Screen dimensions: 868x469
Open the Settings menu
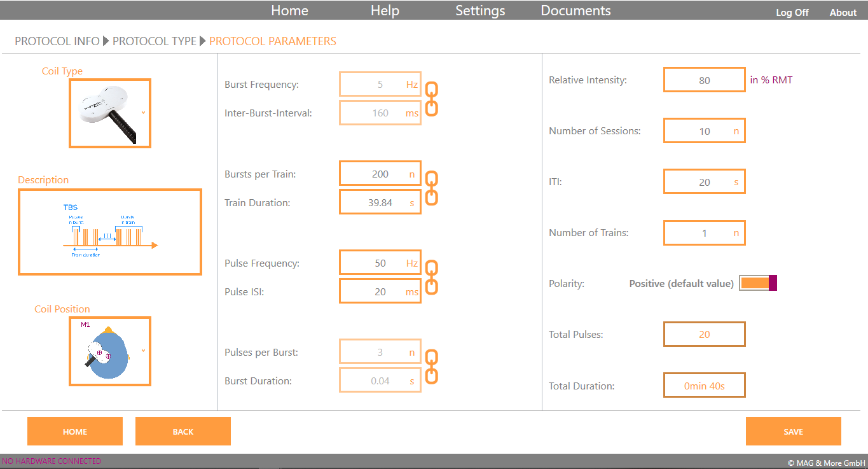[x=480, y=11]
